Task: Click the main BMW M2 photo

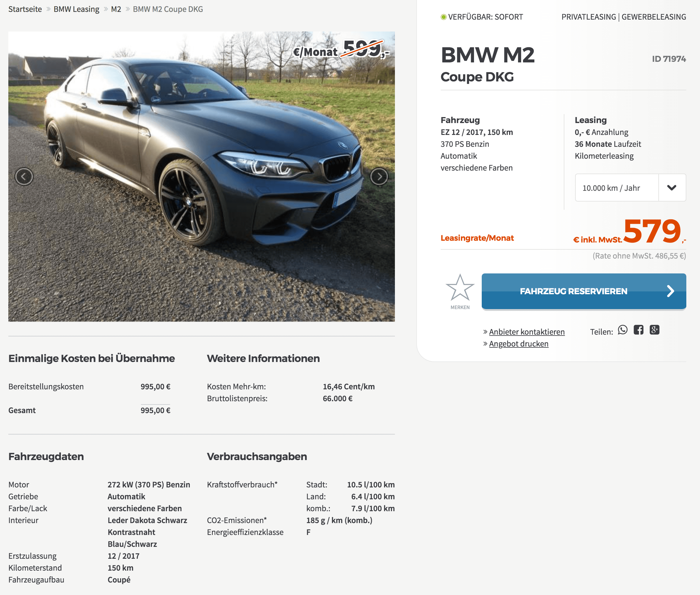Action: pyautogui.click(x=202, y=177)
